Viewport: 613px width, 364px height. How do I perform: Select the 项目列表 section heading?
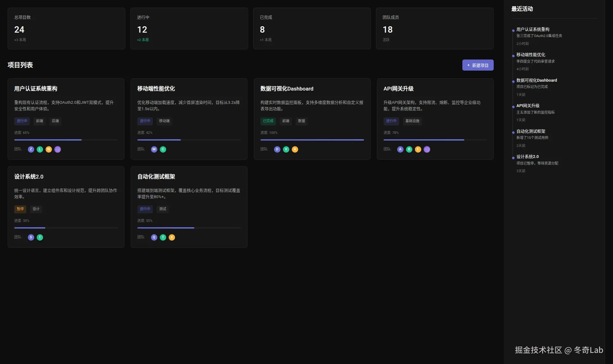click(x=20, y=65)
